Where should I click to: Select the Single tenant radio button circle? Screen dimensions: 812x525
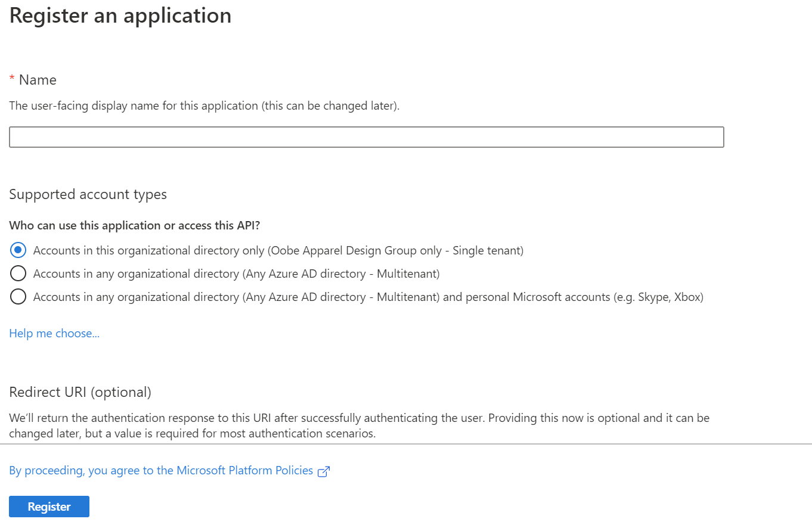coord(18,250)
